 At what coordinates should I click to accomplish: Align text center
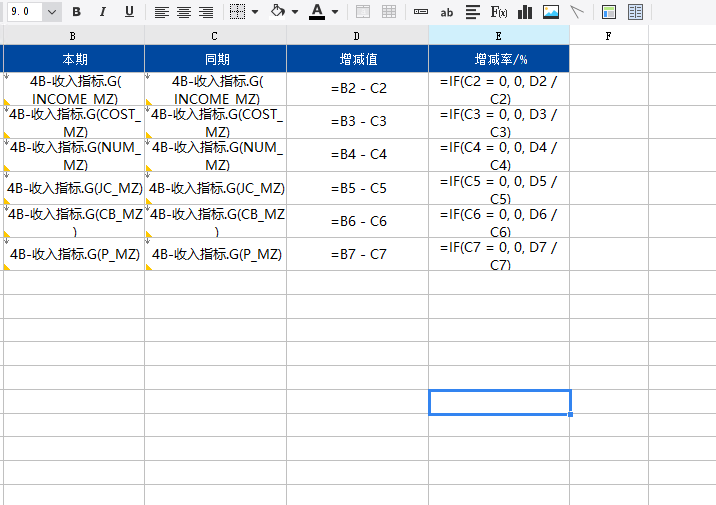pos(184,12)
